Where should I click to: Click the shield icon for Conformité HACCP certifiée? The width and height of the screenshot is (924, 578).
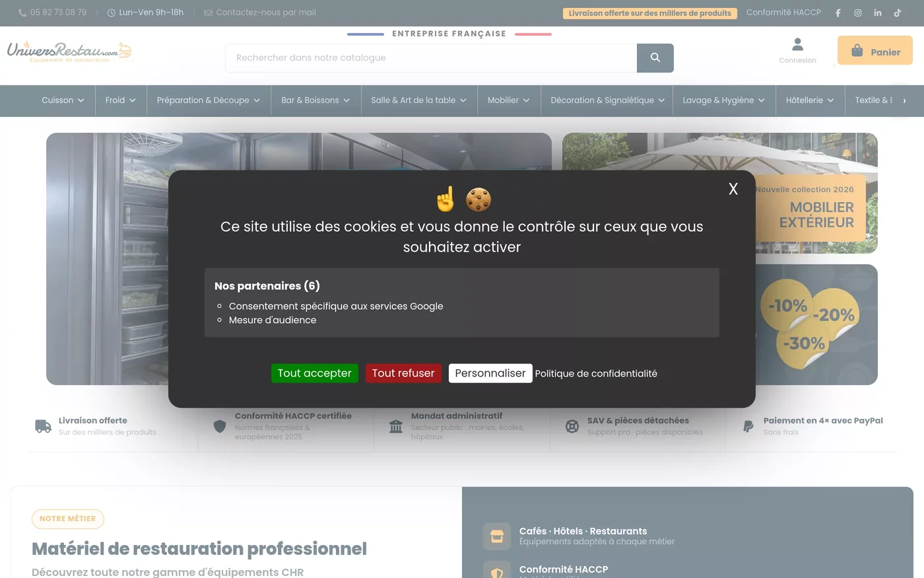coord(220,426)
